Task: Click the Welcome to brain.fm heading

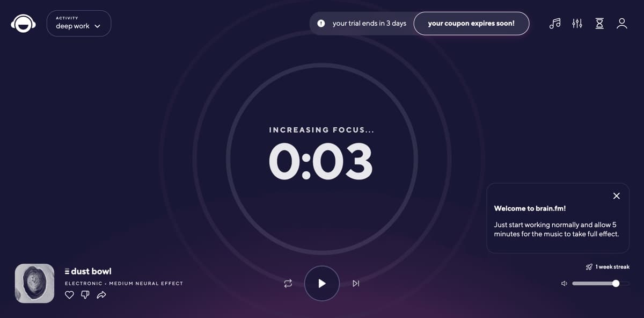Action: point(530,208)
